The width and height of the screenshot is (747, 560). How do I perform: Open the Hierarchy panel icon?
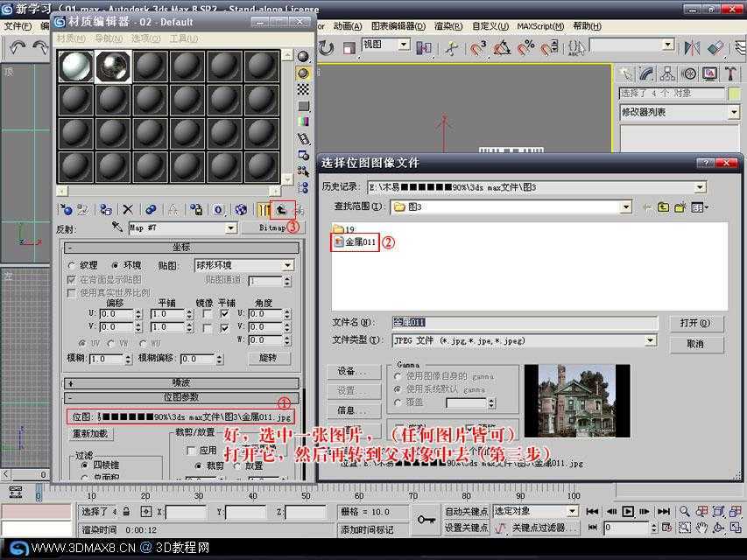pyautogui.click(x=667, y=73)
